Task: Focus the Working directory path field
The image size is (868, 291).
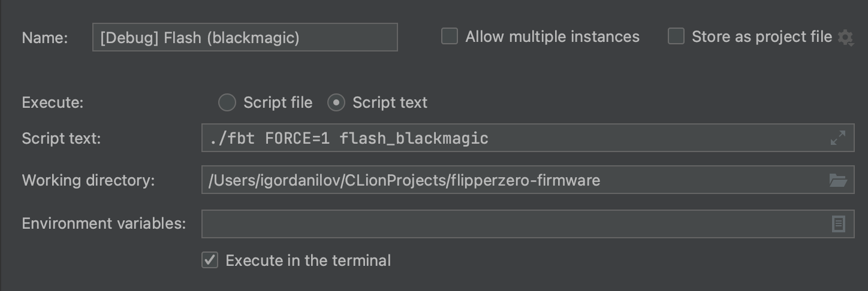Action: pyautogui.click(x=510, y=180)
